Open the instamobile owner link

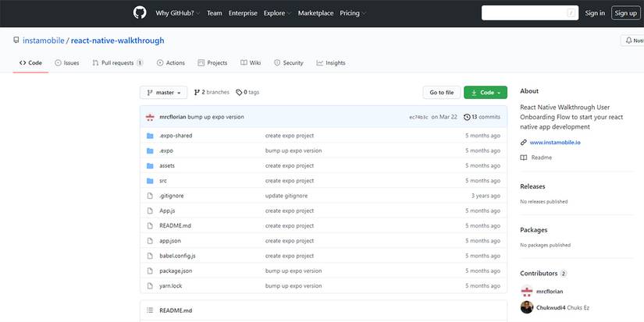[44, 41]
